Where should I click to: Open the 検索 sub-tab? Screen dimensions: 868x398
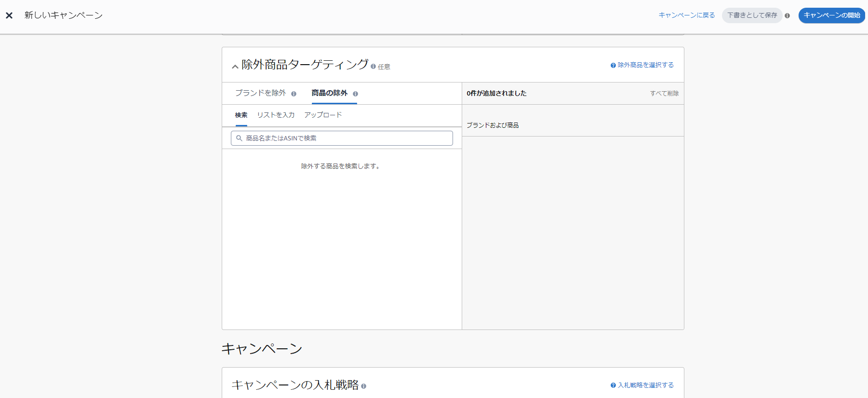point(241,115)
